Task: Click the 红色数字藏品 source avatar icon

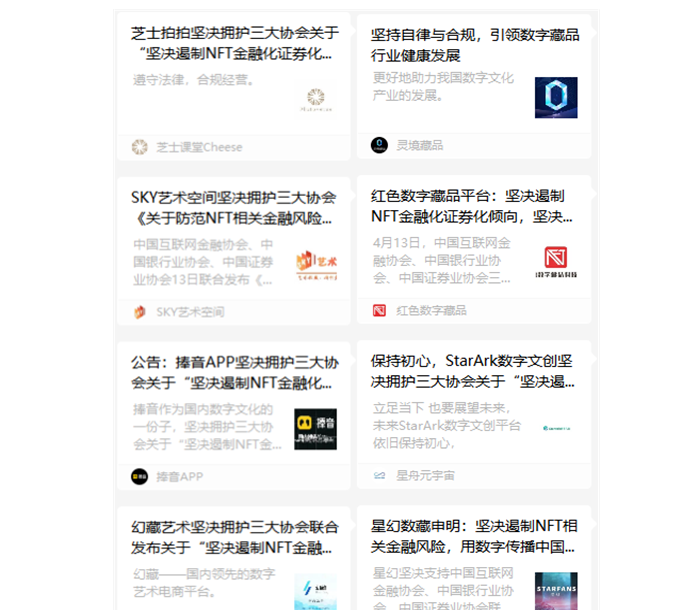Action: pos(379,311)
